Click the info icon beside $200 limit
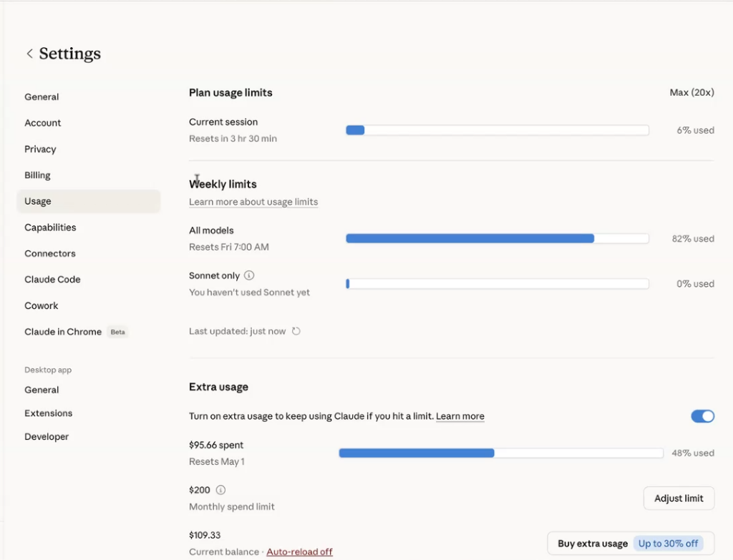 [x=220, y=490]
